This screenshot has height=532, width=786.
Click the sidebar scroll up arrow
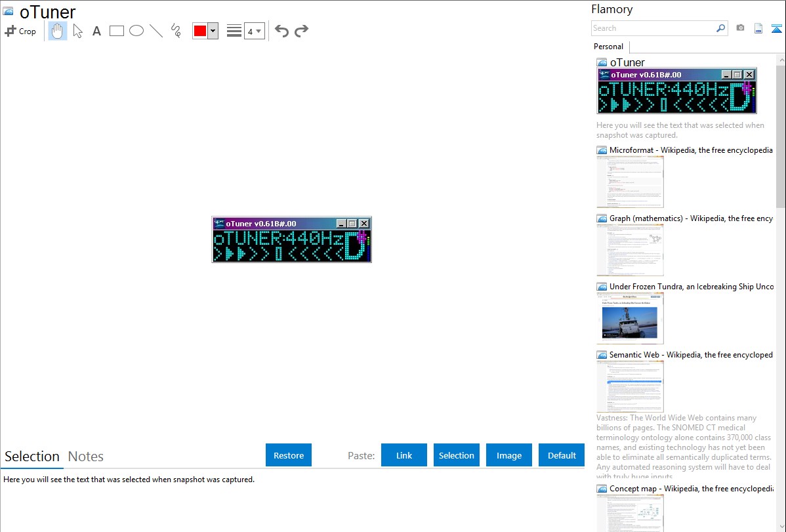pyautogui.click(x=781, y=60)
